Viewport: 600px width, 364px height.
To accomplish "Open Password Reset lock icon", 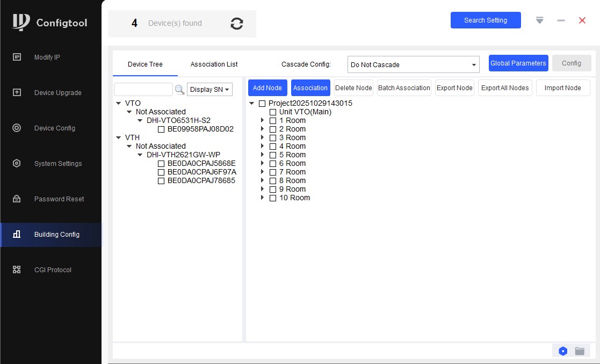I will [17, 199].
